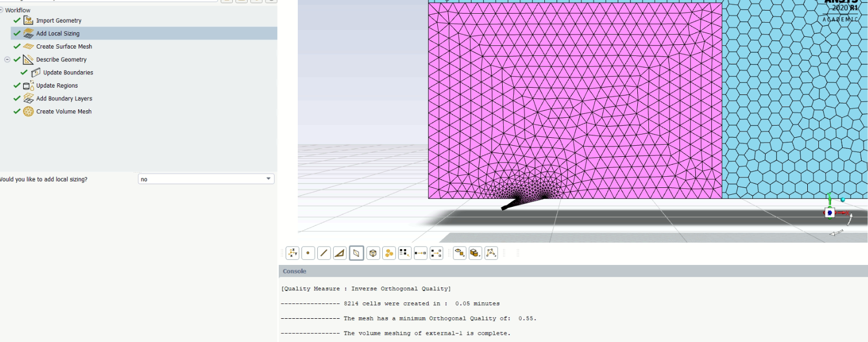
Task: Click the XYZ orientation triad in viewport
Action: pos(831,212)
